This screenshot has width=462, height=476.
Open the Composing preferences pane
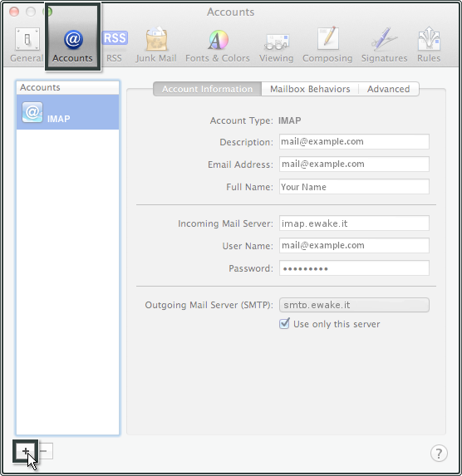(327, 45)
